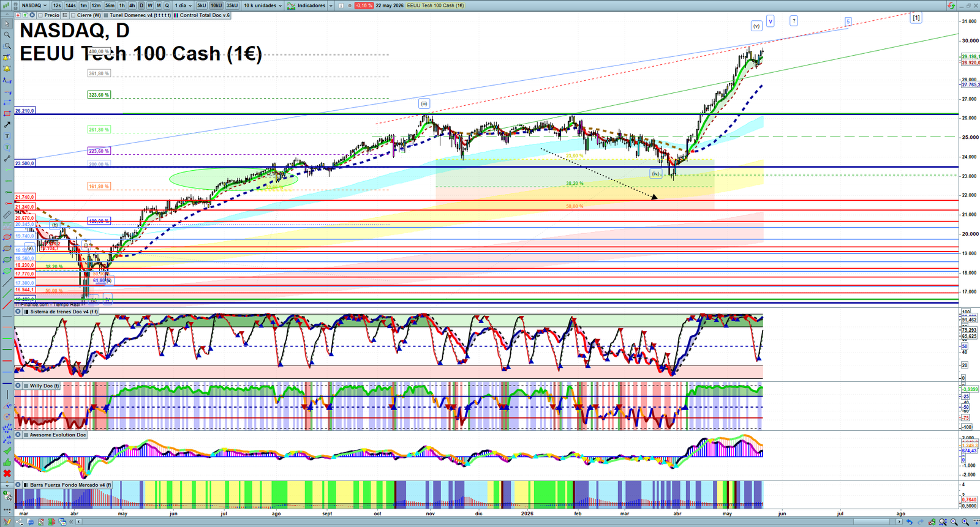Select the 12s timeframe button

57,6
